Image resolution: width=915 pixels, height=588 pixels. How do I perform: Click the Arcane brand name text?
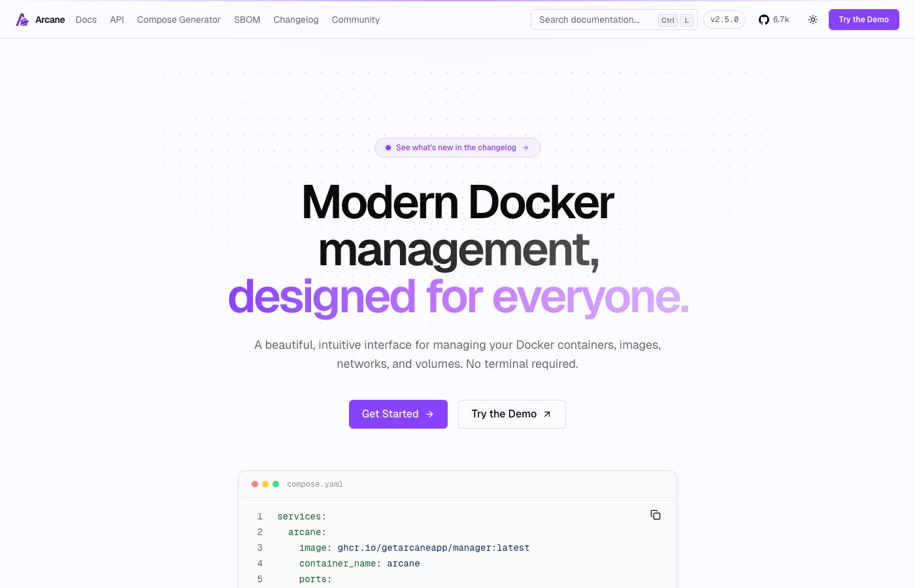(x=50, y=20)
